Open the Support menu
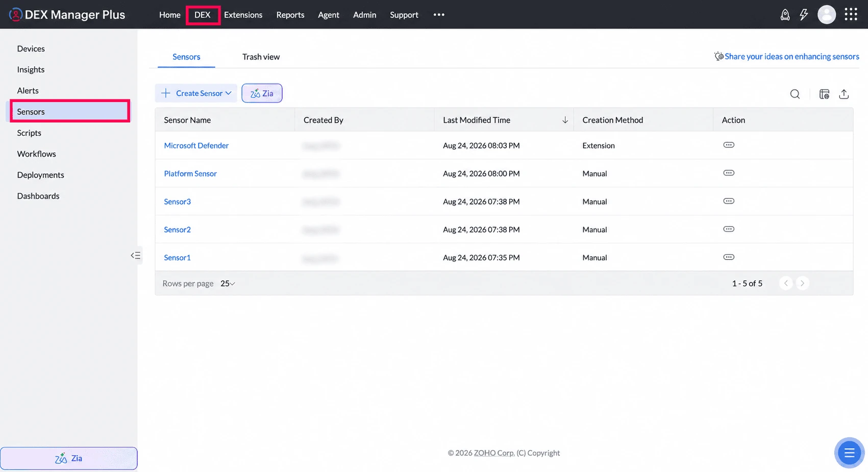868x472 pixels. (x=404, y=15)
